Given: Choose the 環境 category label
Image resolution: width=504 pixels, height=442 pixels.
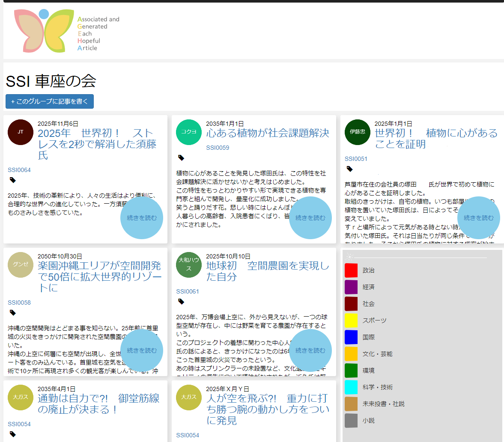Looking at the screenshot, I should (x=368, y=371).
